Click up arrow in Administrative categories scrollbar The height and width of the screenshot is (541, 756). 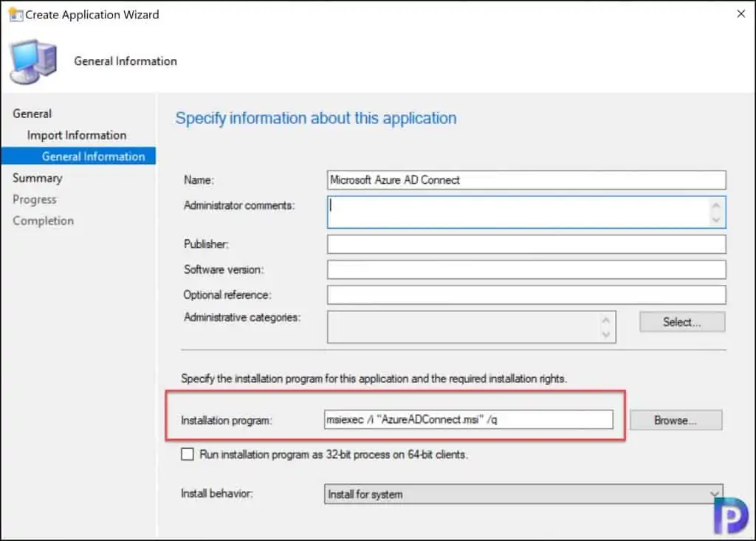606,320
